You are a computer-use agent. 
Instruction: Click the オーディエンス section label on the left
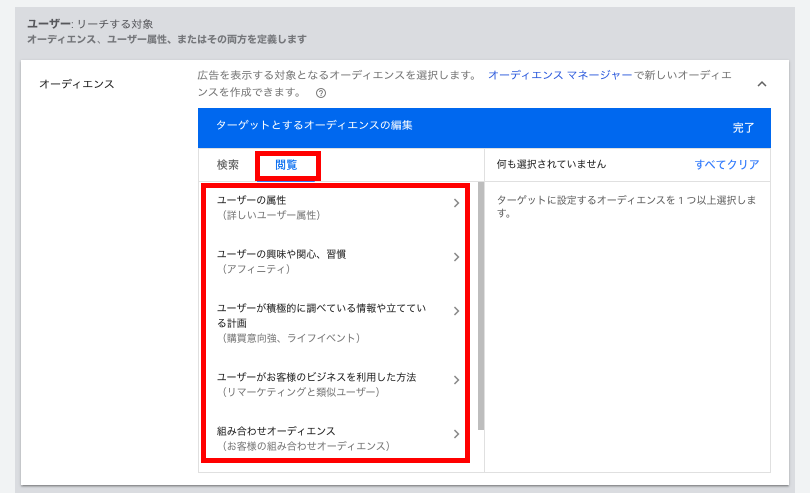pos(77,84)
